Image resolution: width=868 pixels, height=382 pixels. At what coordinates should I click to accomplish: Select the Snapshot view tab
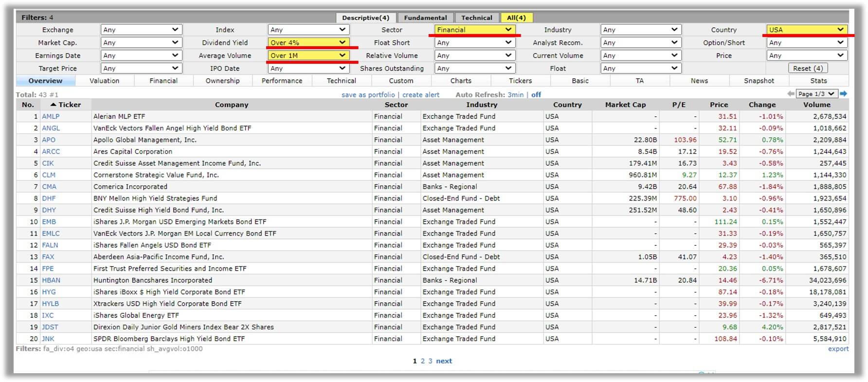point(759,81)
